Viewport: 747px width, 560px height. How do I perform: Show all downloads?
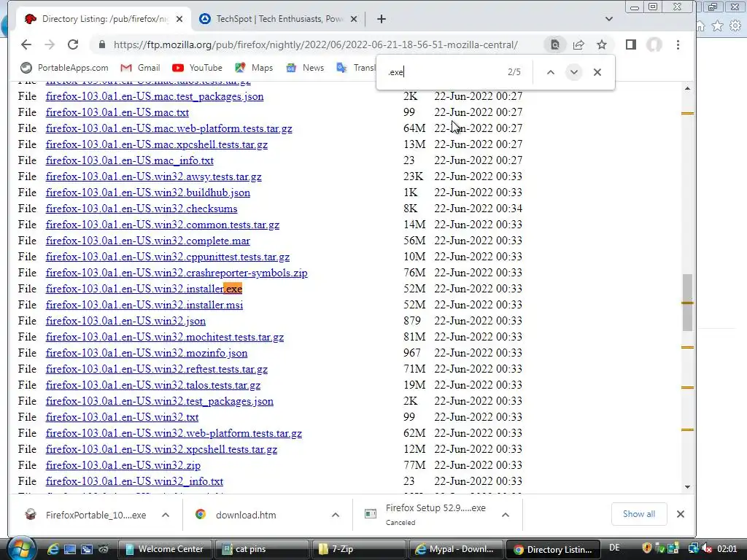pyautogui.click(x=639, y=514)
